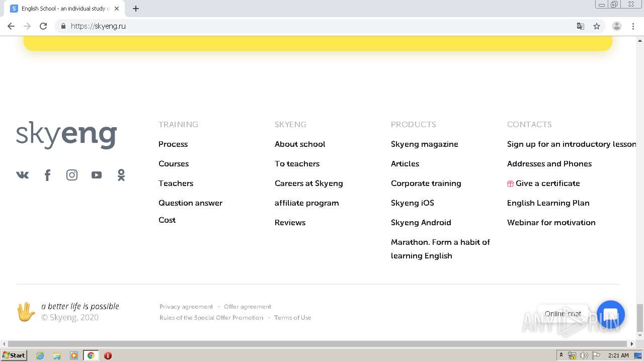644x362 pixels.
Task: Open Careers at Skyeng link
Action: (x=309, y=183)
